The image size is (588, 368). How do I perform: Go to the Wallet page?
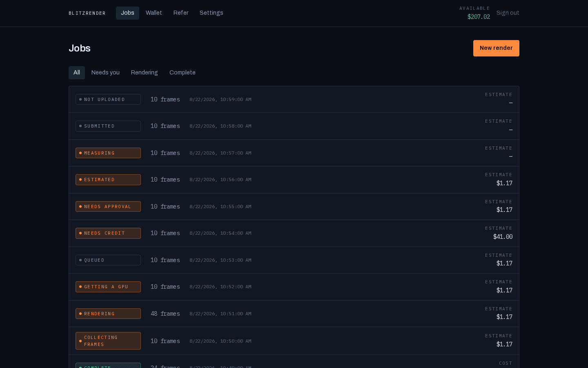[154, 13]
